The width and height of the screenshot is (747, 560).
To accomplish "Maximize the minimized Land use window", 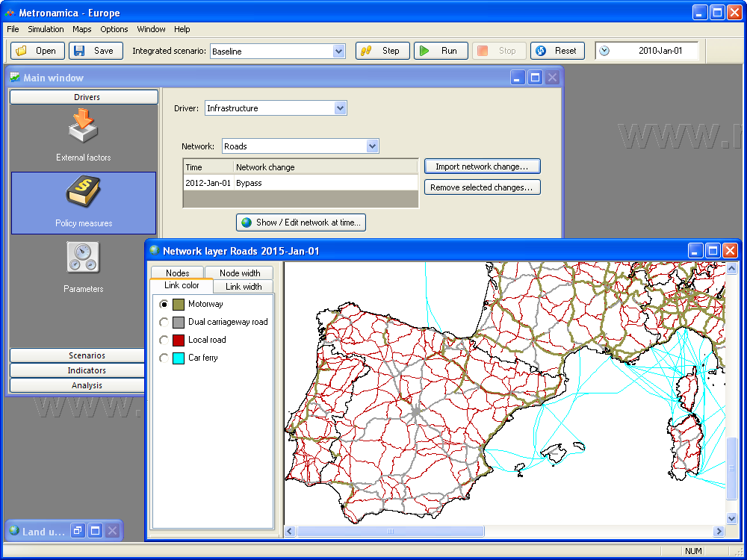I will point(95,530).
